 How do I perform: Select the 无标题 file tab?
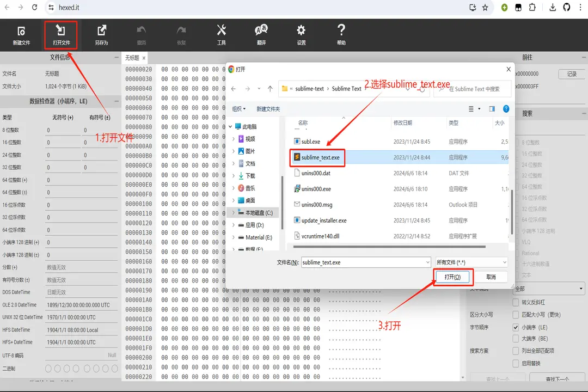[x=132, y=58]
